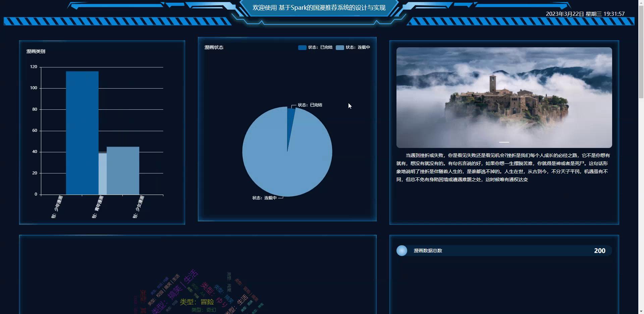Viewport: 644px width, 314px height.
Task: Click the 状态: 连载中 label below the pie
Action: pyautogui.click(x=264, y=198)
